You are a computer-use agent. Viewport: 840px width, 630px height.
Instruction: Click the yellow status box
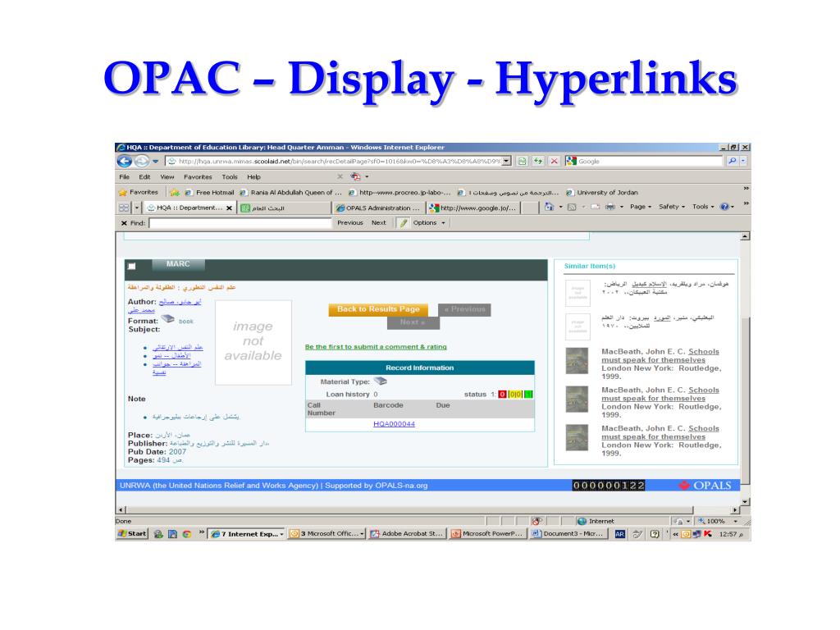point(515,395)
